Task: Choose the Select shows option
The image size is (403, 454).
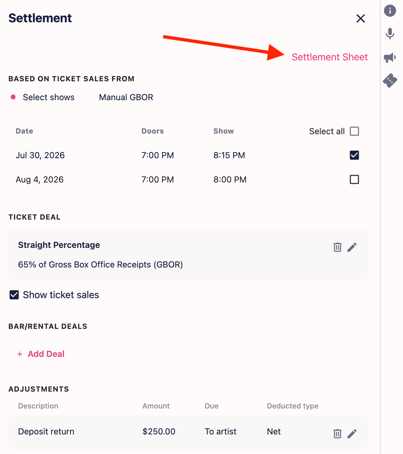Action: pos(48,97)
